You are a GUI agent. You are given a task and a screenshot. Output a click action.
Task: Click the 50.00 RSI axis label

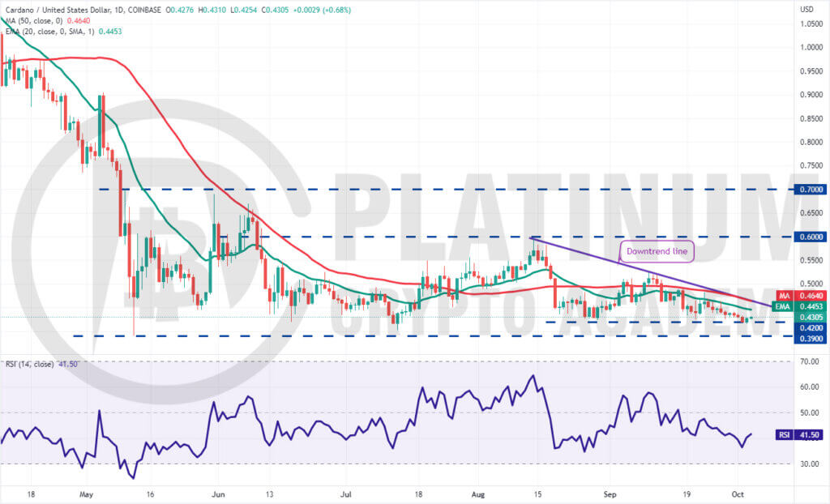810,413
